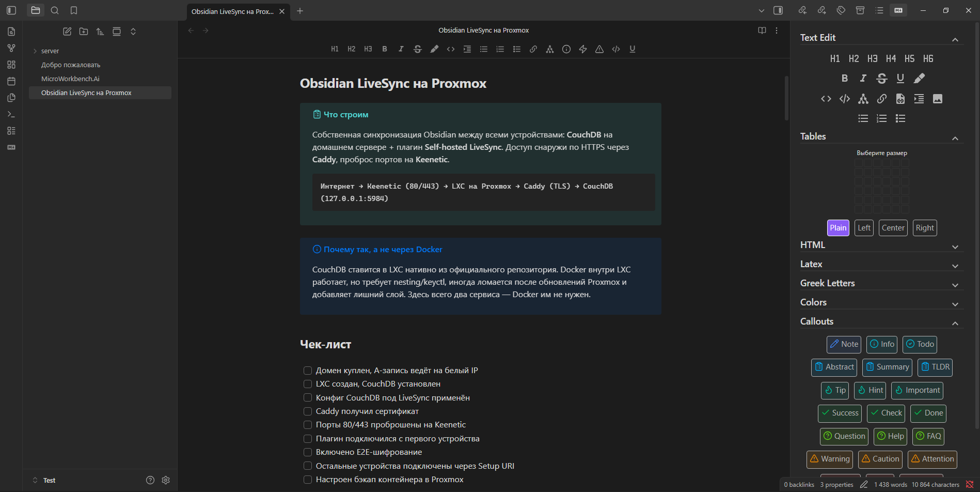980x492 pixels.
Task: Create a new folder icon
Action: click(x=84, y=32)
